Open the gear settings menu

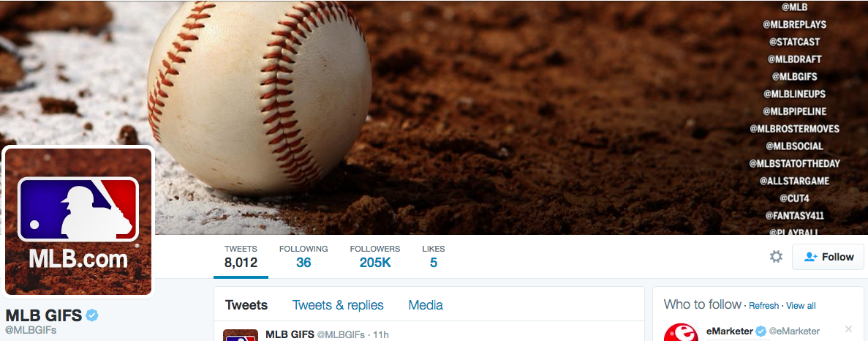pos(776,257)
